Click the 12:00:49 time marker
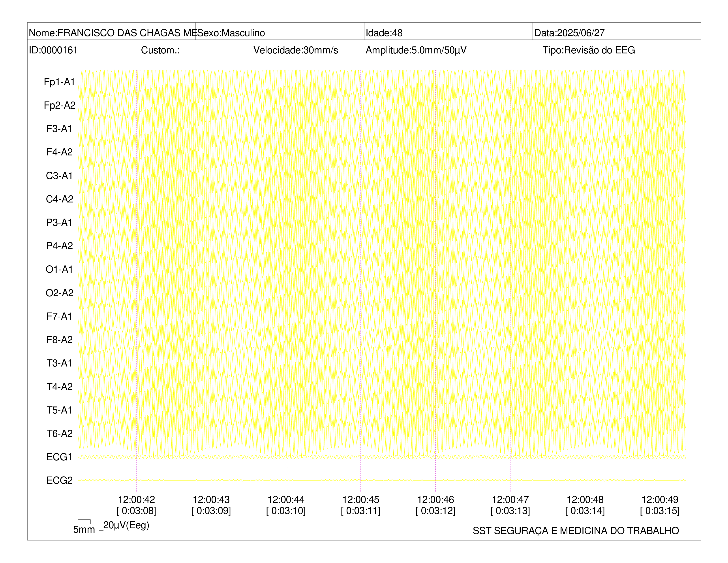Image resolution: width=728 pixels, height=563 pixels. tap(660, 500)
